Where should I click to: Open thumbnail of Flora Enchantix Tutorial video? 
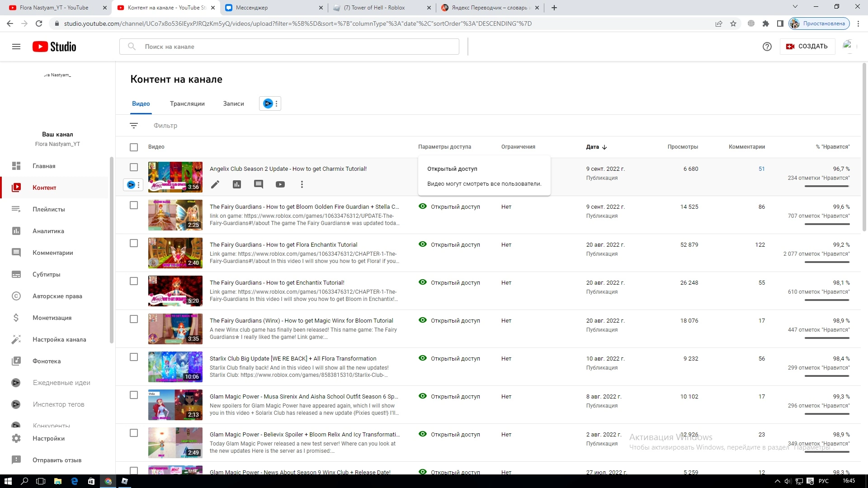175,253
